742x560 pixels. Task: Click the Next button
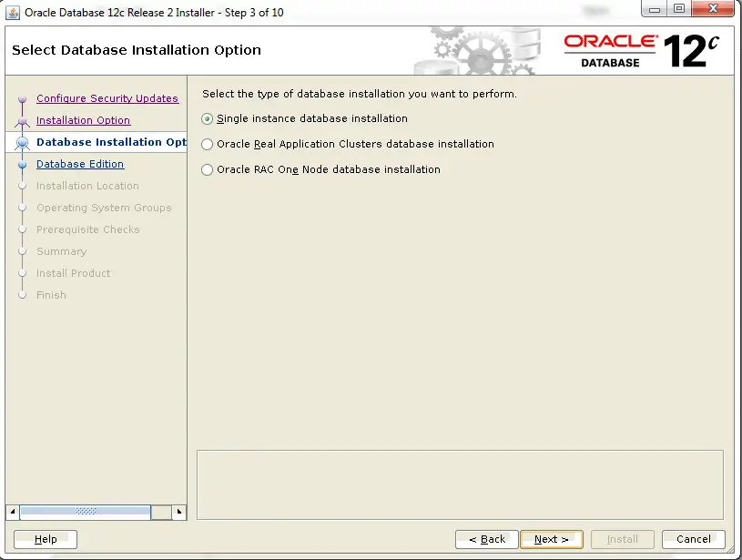coord(552,539)
